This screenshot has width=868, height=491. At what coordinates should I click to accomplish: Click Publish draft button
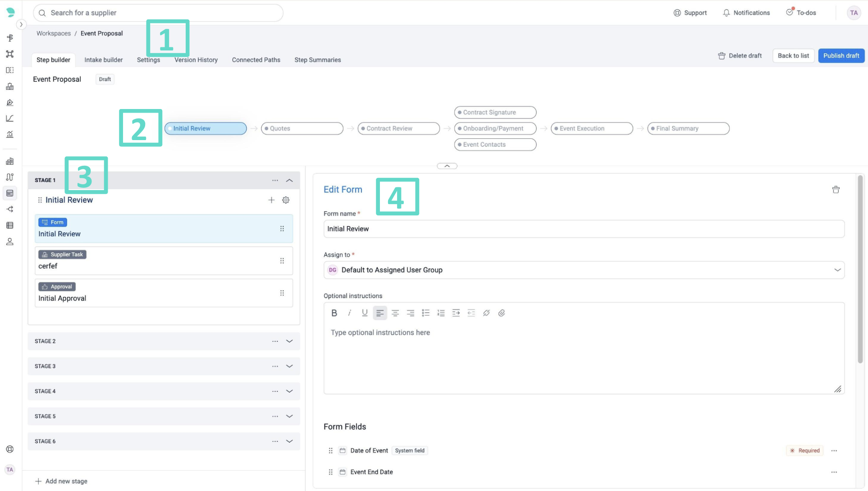(841, 56)
